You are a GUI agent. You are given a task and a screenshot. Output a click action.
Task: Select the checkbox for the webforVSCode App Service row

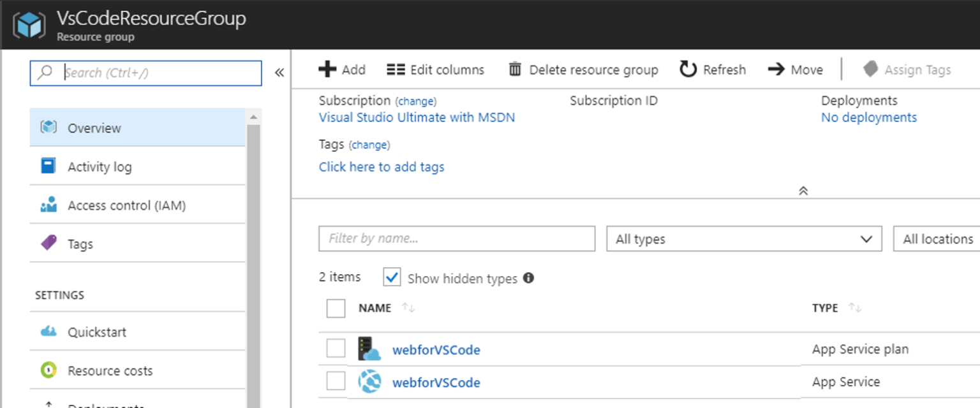click(336, 382)
